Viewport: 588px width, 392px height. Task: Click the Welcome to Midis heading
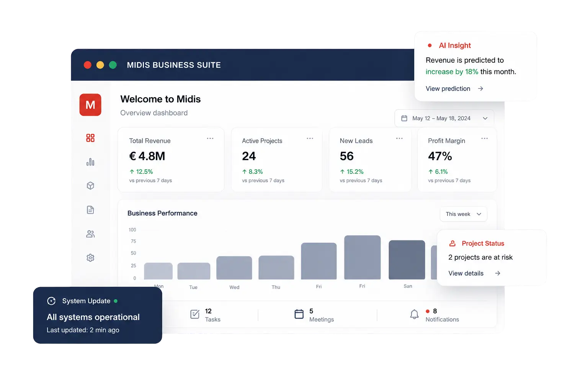(160, 99)
